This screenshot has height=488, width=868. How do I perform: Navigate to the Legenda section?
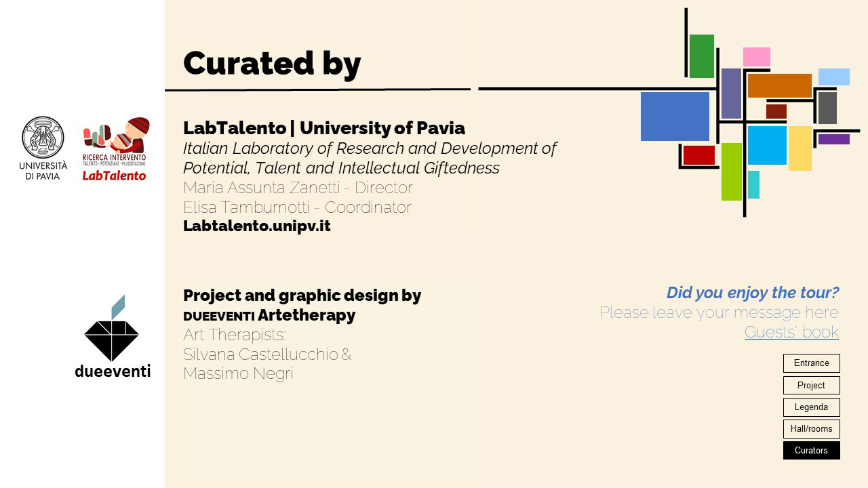[x=811, y=407]
